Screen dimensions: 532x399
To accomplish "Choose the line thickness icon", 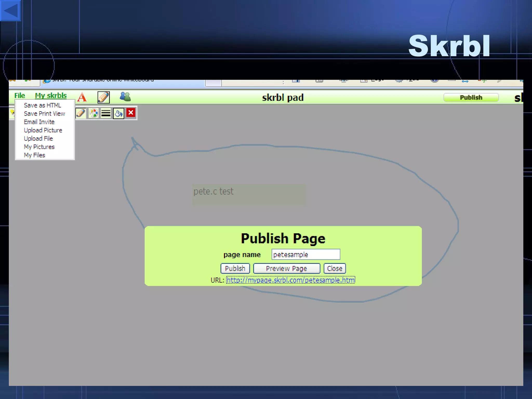I will (x=106, y=113).
